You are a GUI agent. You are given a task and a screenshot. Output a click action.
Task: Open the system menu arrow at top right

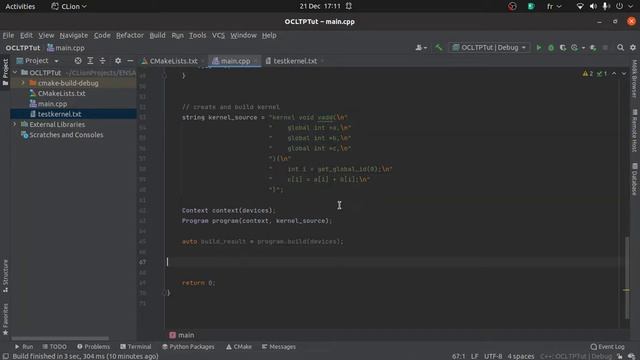point(631,6)
